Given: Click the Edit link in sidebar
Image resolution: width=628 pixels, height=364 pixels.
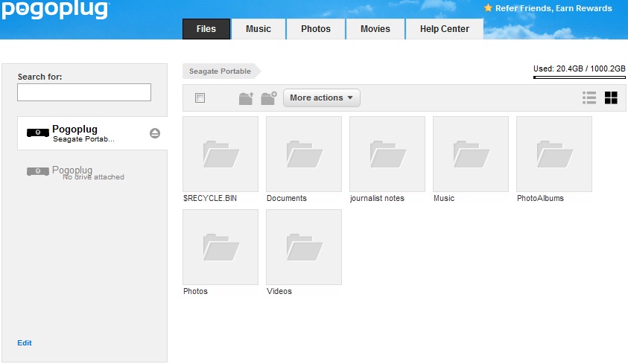Looking at the screenshot, I should pyautogui.click(x=25, y=343).
